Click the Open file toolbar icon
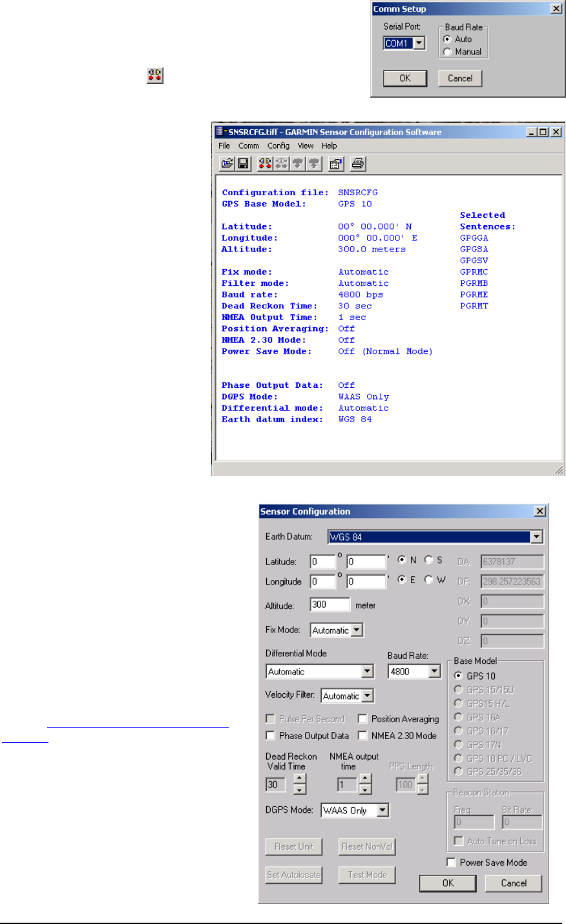Screen dimensions: 566x924 pyautogui.click(x=227, y=164)
